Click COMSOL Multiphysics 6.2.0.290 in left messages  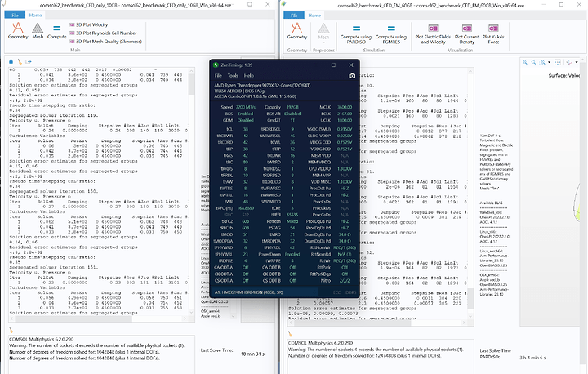(42, 339)
